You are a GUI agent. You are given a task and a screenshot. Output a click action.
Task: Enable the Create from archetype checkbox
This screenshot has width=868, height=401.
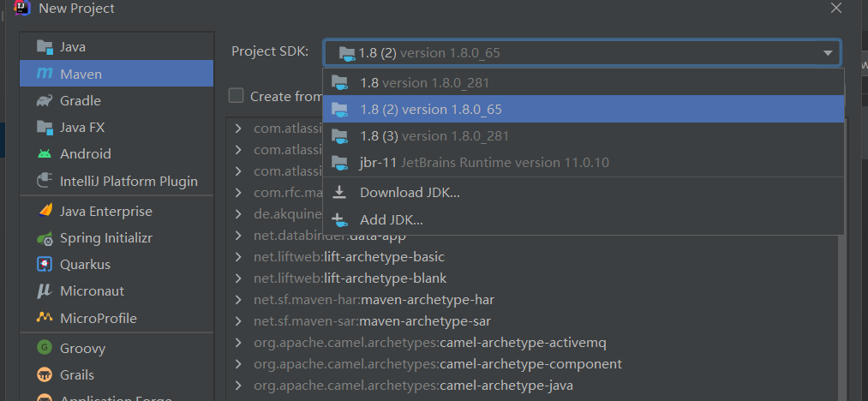[x=236, y=96]
